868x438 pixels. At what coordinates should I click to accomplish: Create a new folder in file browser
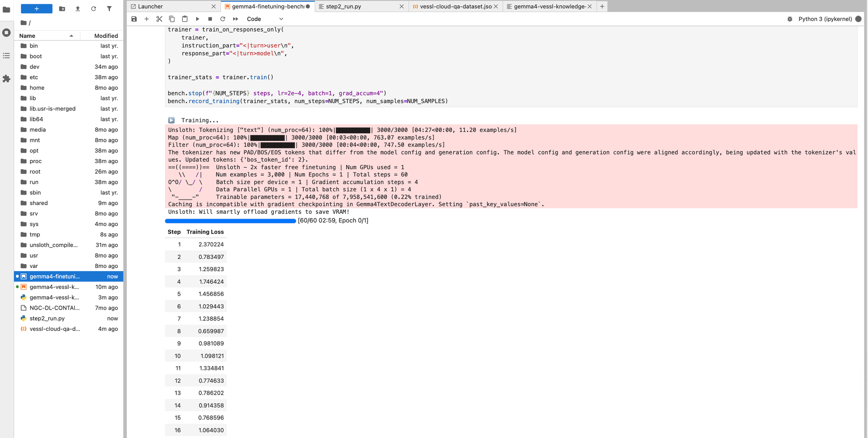click(62, 9)
